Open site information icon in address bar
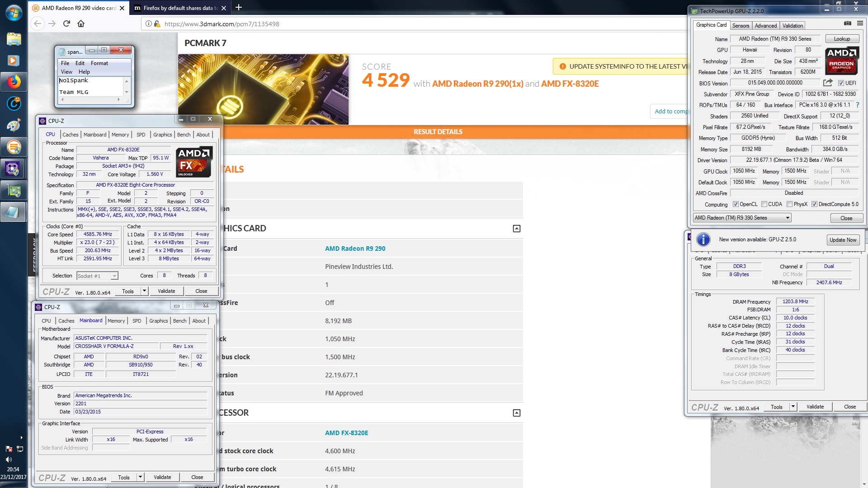Viewport: 868px width, 488px height. click(x=148, y=23)
